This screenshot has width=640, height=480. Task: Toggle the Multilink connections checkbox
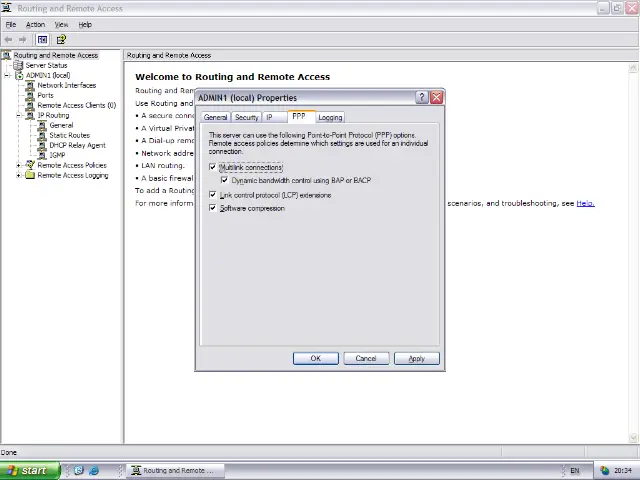pos(212,167)
